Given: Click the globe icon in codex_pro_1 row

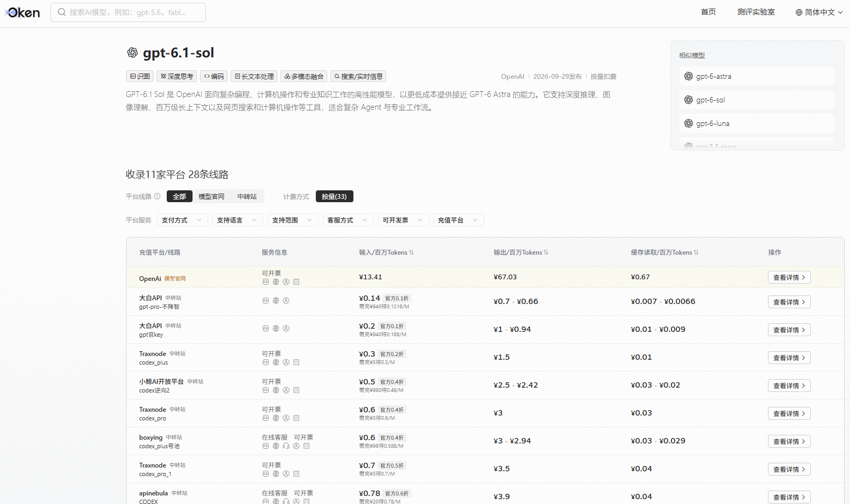Looking at the screenshot, I should (x=276, y=474).
